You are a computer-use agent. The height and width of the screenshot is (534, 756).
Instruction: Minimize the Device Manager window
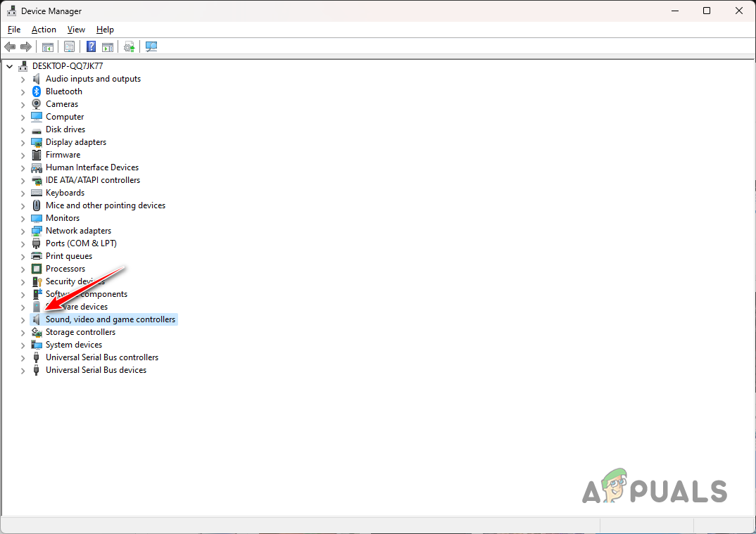pyautogui.click(x=675, y=11)
